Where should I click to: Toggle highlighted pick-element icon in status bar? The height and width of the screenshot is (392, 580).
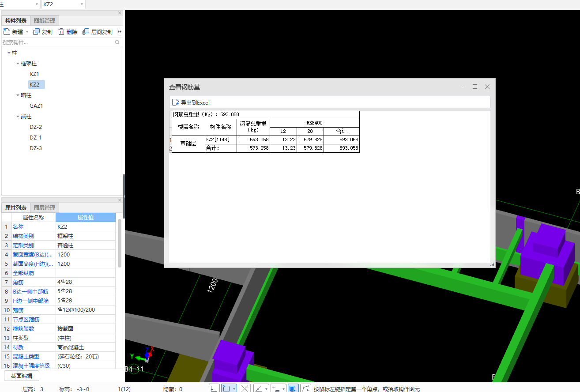(293, 389)
